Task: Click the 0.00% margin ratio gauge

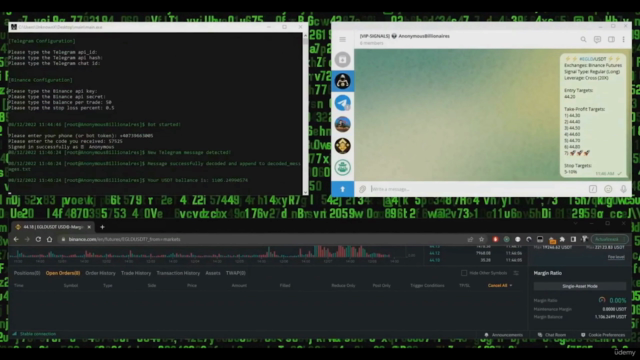Action: click(602, 300)
